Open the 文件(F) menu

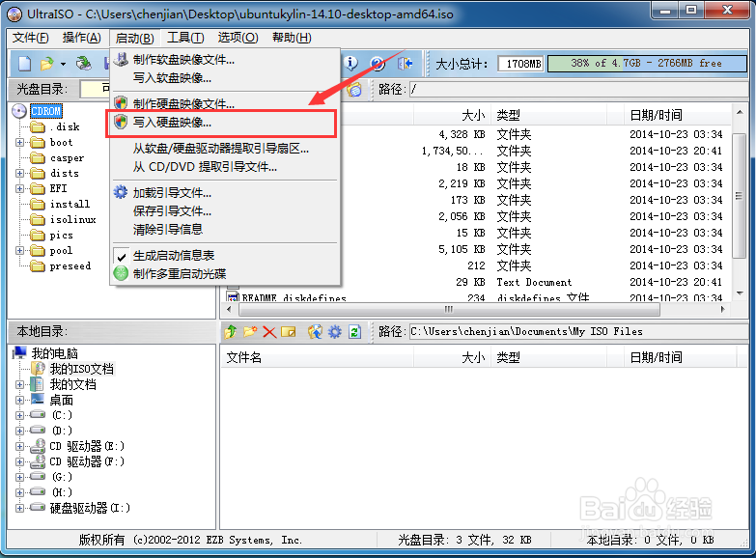[x=30, y=38]
